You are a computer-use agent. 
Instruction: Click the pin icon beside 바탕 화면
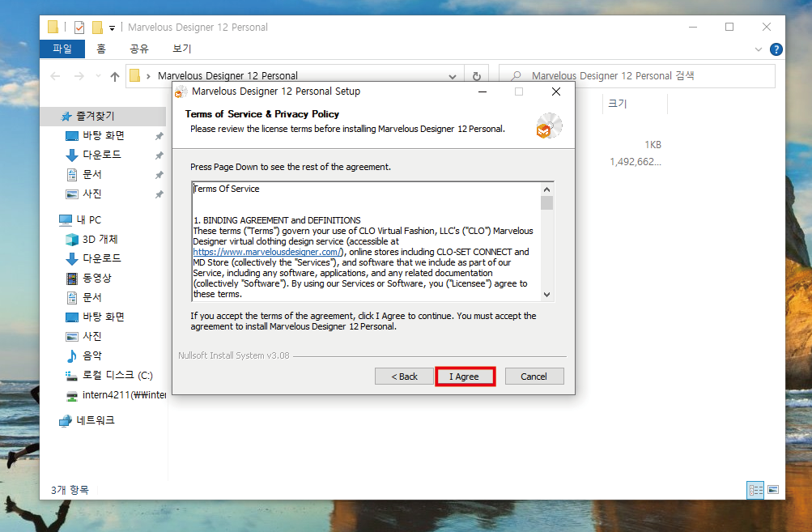pyautogui.click(x=159, y=136)
